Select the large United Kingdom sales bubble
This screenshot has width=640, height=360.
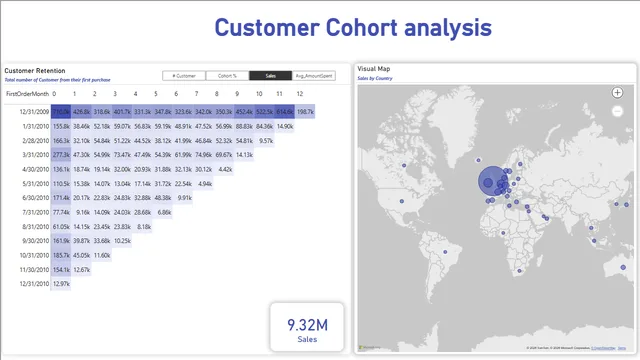(493, 181)
